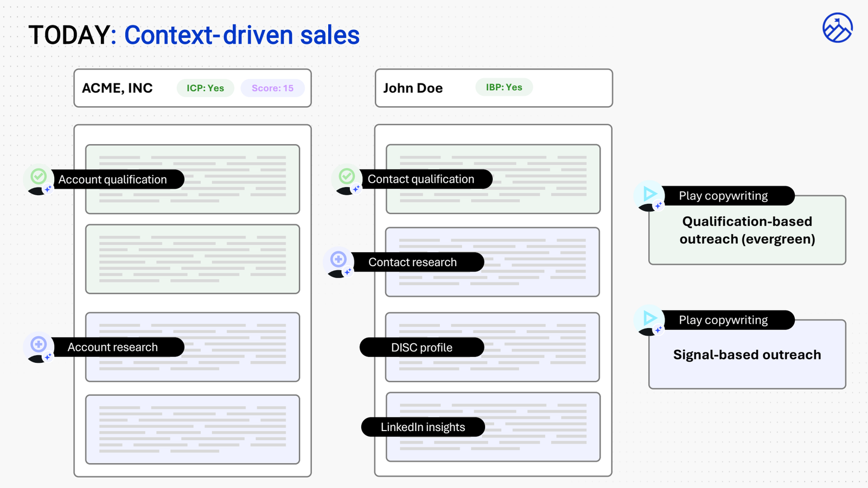Open the Signal-based outreach card
Viewport: 868px width, 488px height.
[x=747, y=354]
